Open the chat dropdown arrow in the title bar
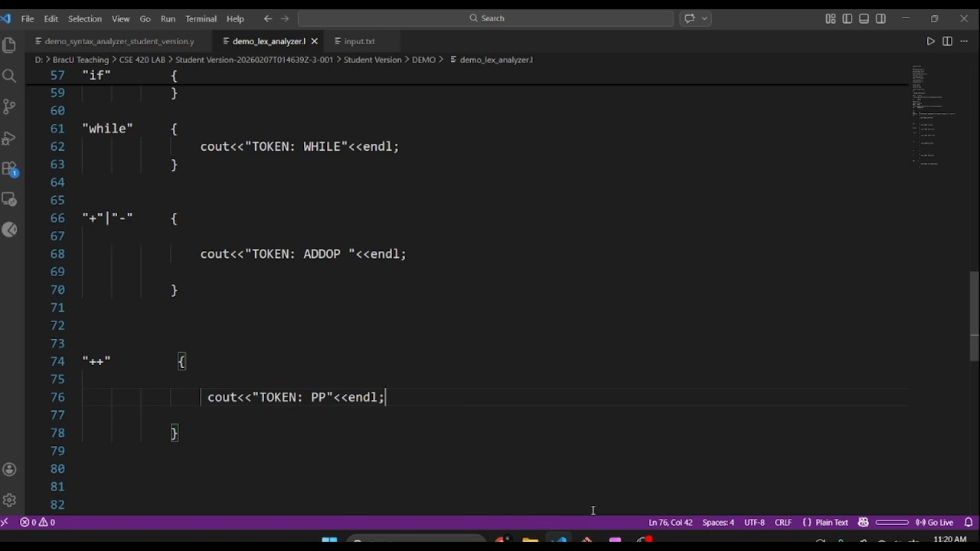The width and height of the screenshot is (980, 551). click(704, 18)
